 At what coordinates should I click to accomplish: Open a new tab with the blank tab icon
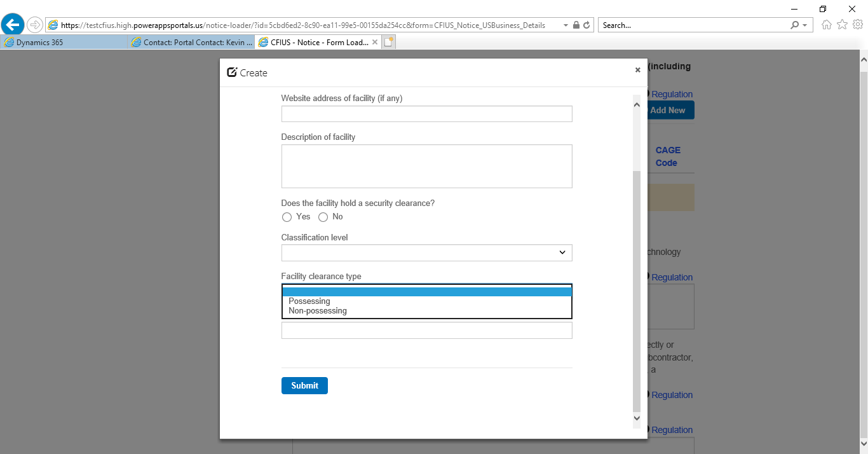click(389, 42)
